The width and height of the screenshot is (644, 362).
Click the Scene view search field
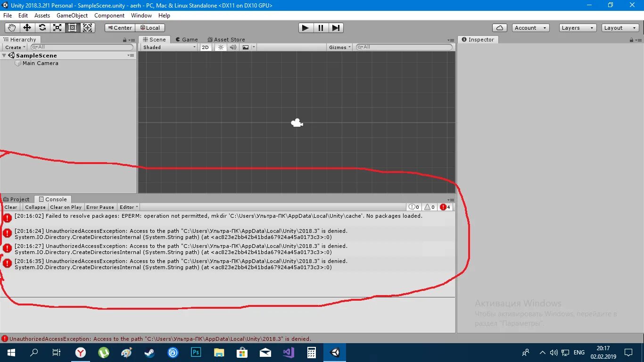coord(404,47)
